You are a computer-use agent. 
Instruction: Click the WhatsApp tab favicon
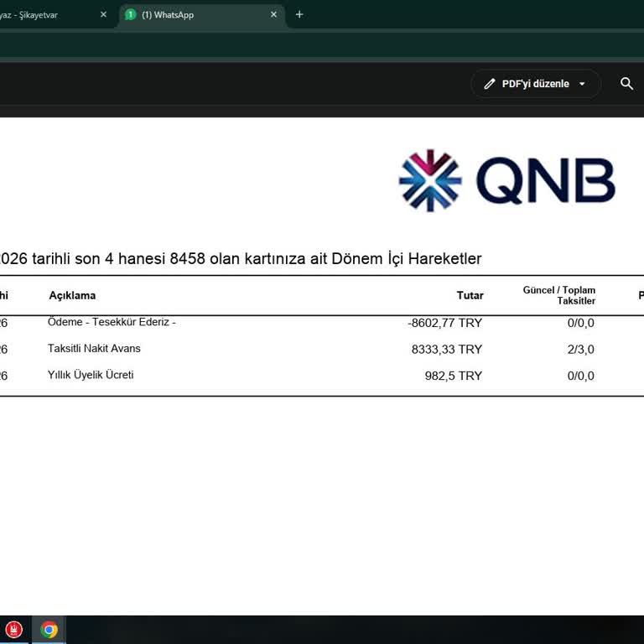[131, 15]
